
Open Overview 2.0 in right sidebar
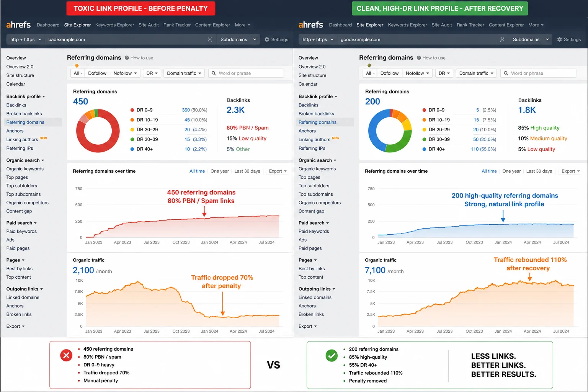point(312,67)
